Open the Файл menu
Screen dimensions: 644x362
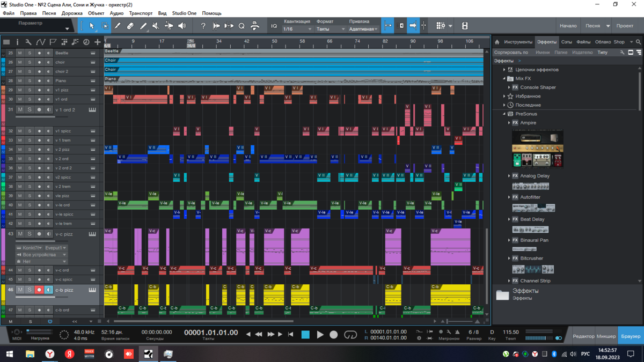click(x=9, y=13)
